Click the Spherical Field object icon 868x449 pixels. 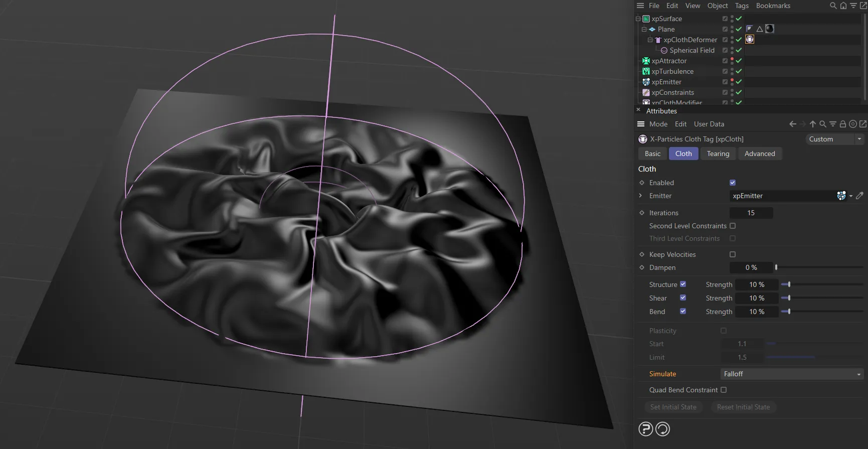[x=664, y=50]
